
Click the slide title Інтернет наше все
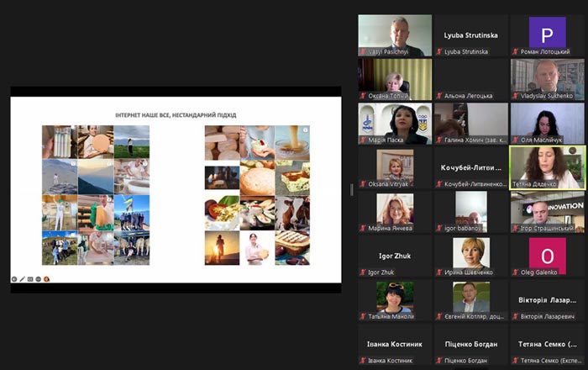(x=176, y=115)
